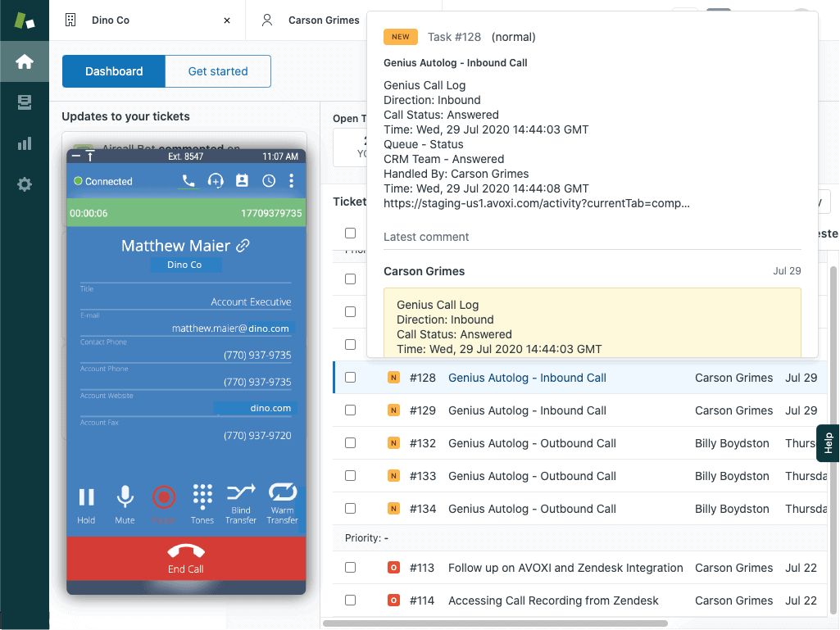This screenshot has height=630, width=840.
Task: Open the softphone three-dot overflow menu
Action: pyautogui.click(x=291, y=179)
